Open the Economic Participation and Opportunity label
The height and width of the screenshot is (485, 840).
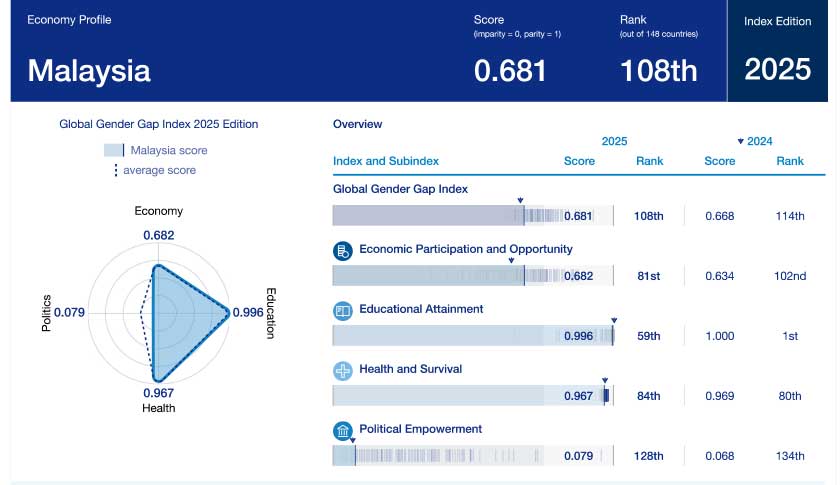pos(465,249)
